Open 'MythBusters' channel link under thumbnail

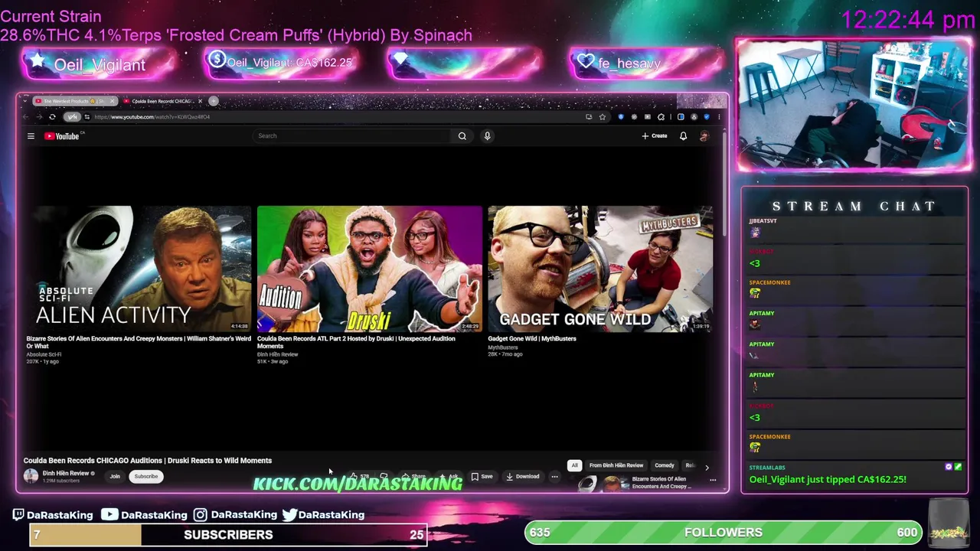tap(503, 347)
